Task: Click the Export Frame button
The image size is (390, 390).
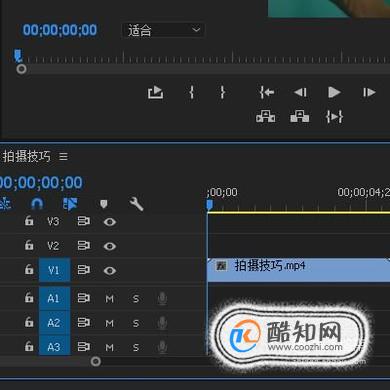Action: point(155,92)
